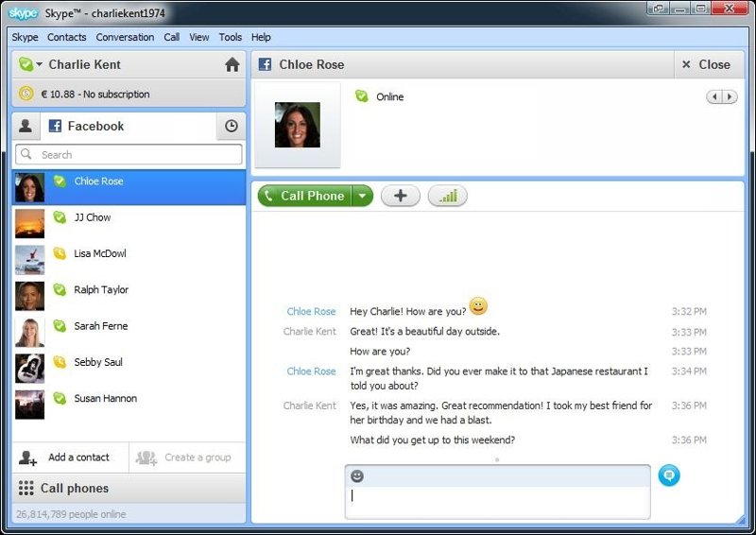
Task: Click the blue send message button
Action: point(669,475)
